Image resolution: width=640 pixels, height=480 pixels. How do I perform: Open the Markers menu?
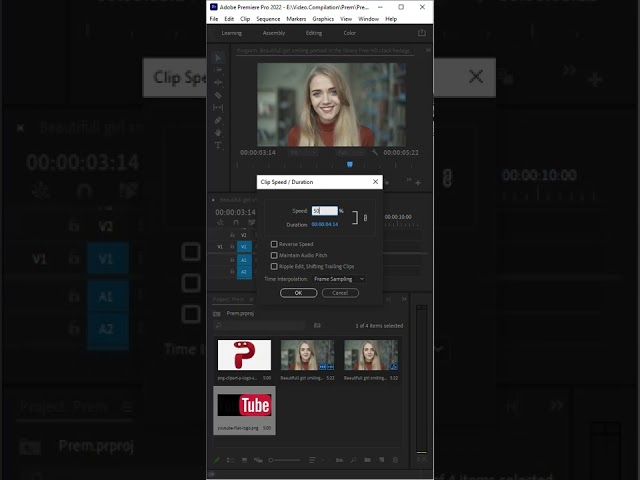[x=296, y=19]
